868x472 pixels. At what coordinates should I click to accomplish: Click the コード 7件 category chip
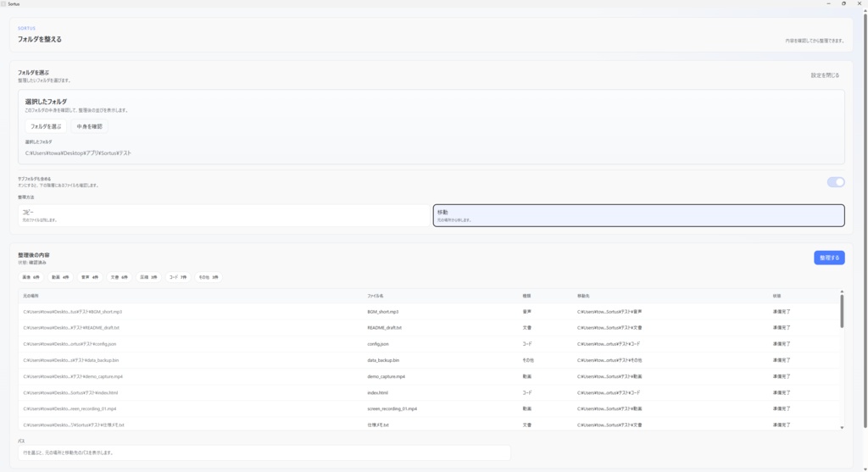click(x=178, y=277)
